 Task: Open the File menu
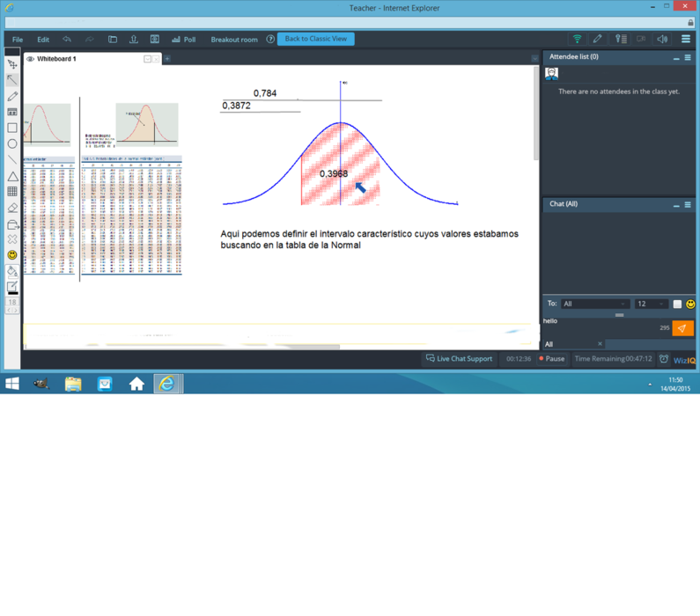click(x=18, y=40)
